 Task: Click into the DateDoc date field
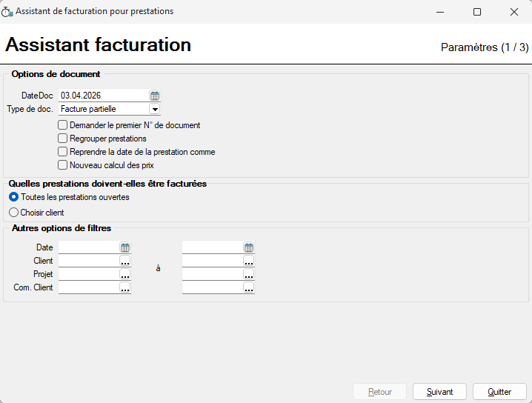pos(102,96)
